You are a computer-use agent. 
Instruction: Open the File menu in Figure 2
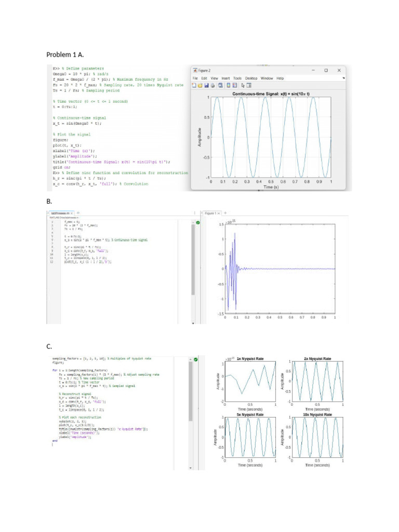195,78
